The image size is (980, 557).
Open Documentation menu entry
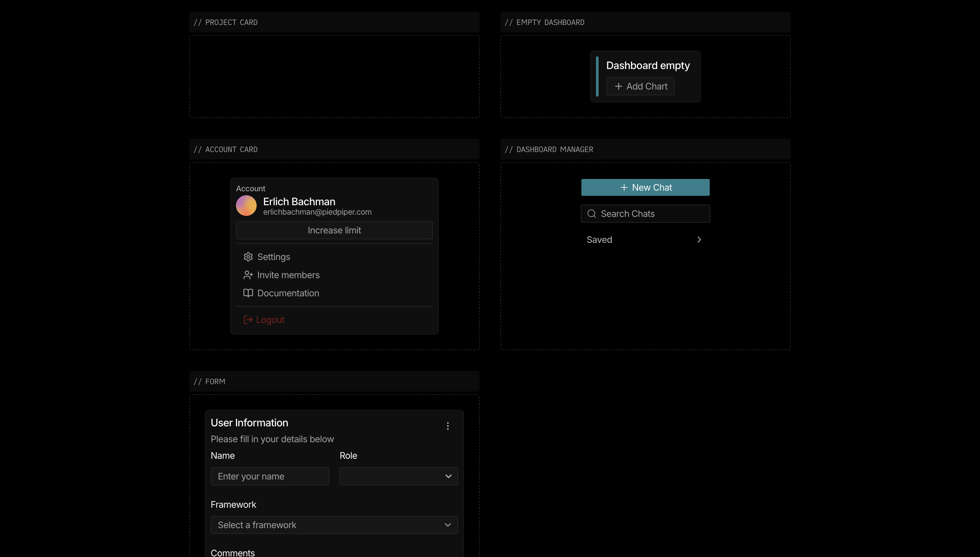click(x=334, y=293)
